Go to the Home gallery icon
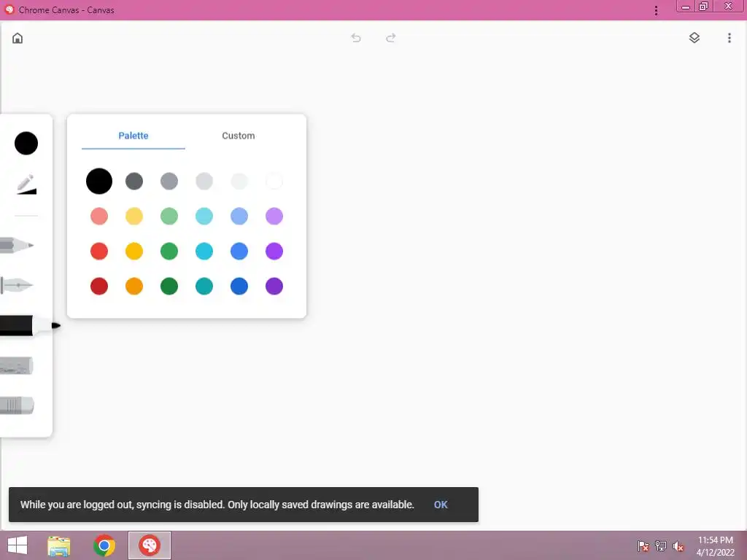The width and height of the screenshot is (747, 560). point(18,38)
